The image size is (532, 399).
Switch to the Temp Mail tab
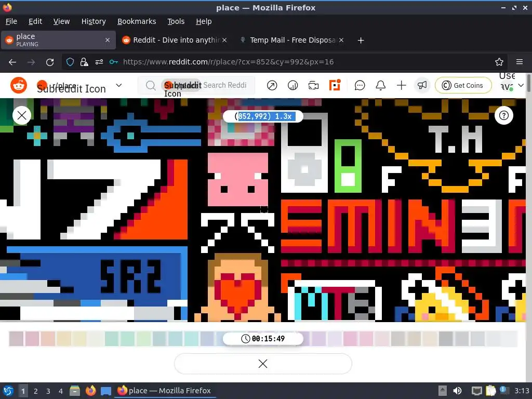[292, 40]
